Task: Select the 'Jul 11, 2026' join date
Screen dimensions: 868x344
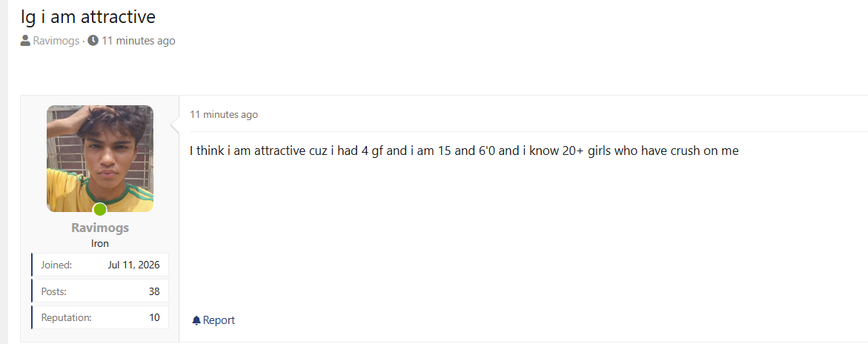Action: point(134,265)
